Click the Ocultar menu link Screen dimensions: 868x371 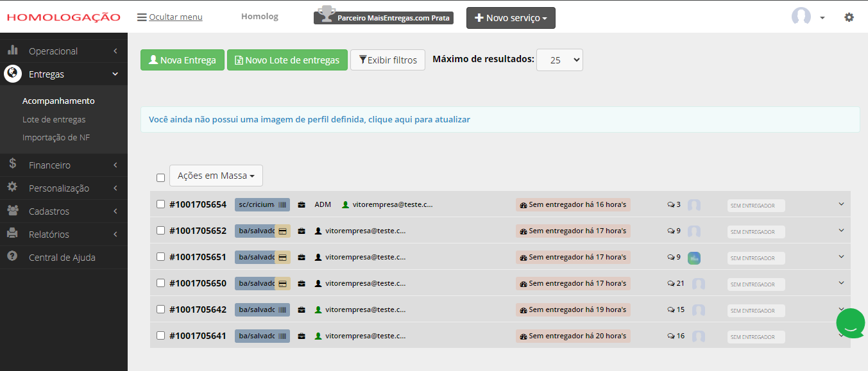[x=170, y=17]
